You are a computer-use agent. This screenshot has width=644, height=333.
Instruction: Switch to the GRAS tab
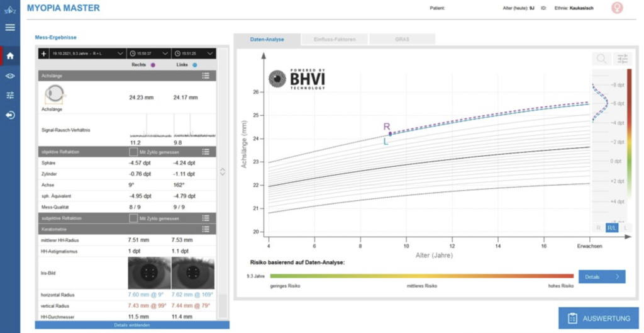pos(402,40)
